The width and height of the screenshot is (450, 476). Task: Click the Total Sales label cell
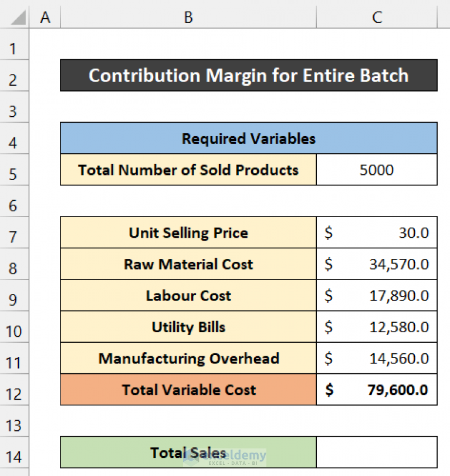188,453
